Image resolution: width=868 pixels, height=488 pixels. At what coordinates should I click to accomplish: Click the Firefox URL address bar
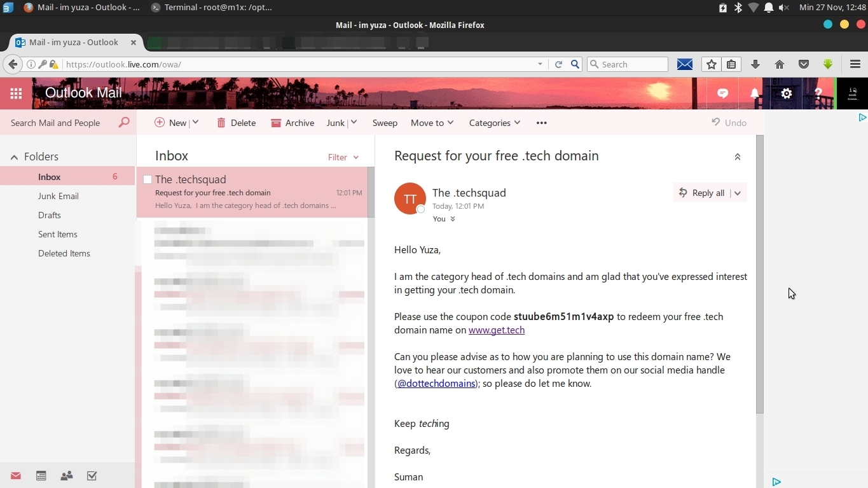[299, 64]
